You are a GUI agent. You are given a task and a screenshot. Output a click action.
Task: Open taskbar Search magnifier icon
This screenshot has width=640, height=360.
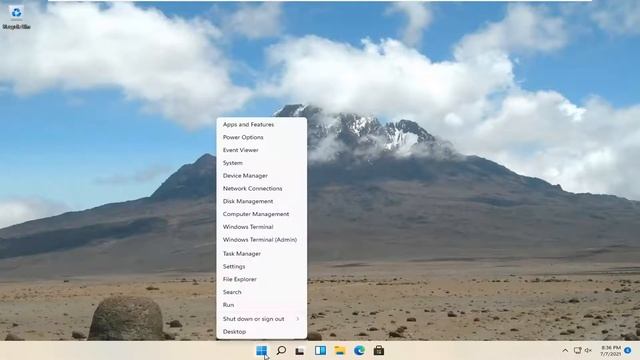281,350
